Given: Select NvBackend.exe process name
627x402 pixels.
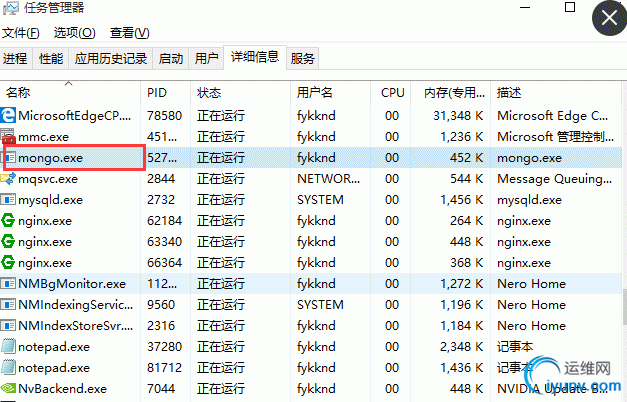Looking at the screenshot, I should tap(62, 388).
